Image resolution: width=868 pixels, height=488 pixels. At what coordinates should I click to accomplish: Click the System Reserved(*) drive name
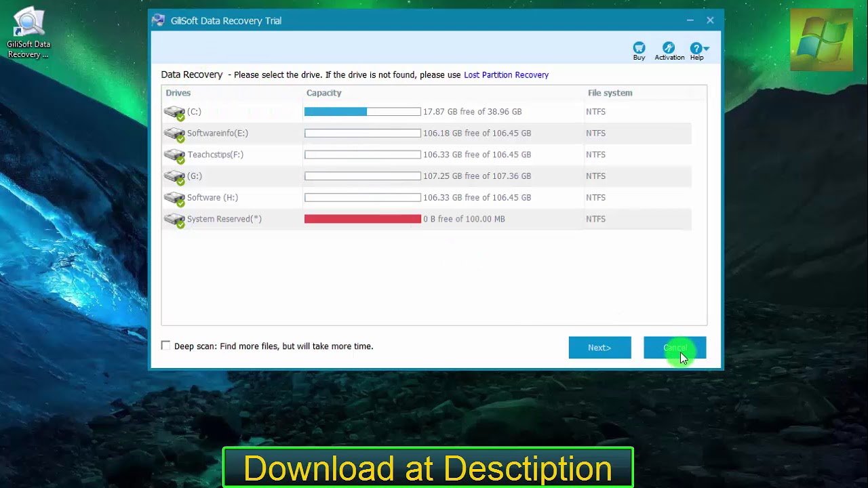(224, 219)
